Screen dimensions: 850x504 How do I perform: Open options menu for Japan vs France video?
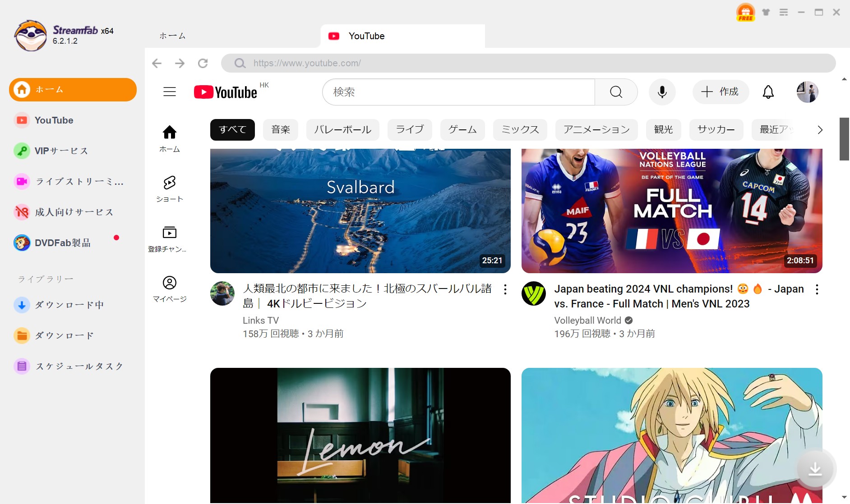coord(817,289)
